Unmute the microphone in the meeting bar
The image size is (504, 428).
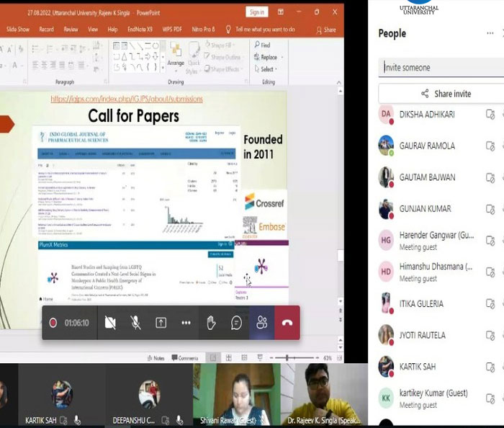pyautogui.click(x=135, y=323)
